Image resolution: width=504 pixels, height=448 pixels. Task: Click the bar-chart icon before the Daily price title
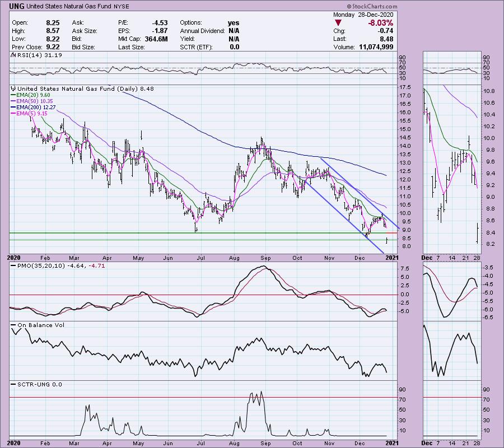[13, 88]
